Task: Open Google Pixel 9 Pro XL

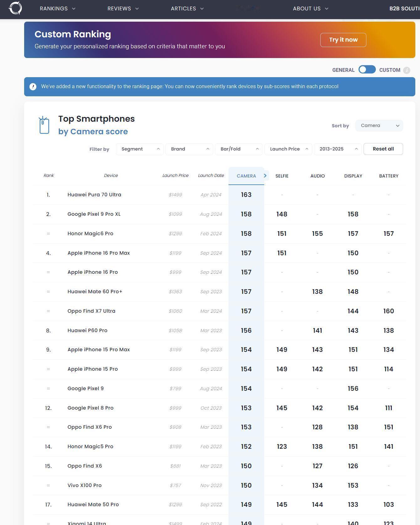Action: coord(94,214)
